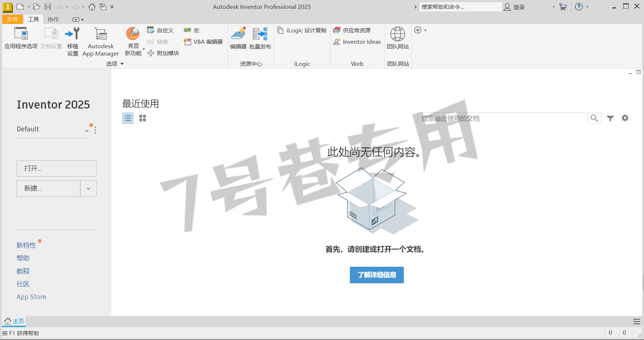This screenshot has width=644, height=340.
Task: Click the shopping cart icon in title bar
Action: 563,7
